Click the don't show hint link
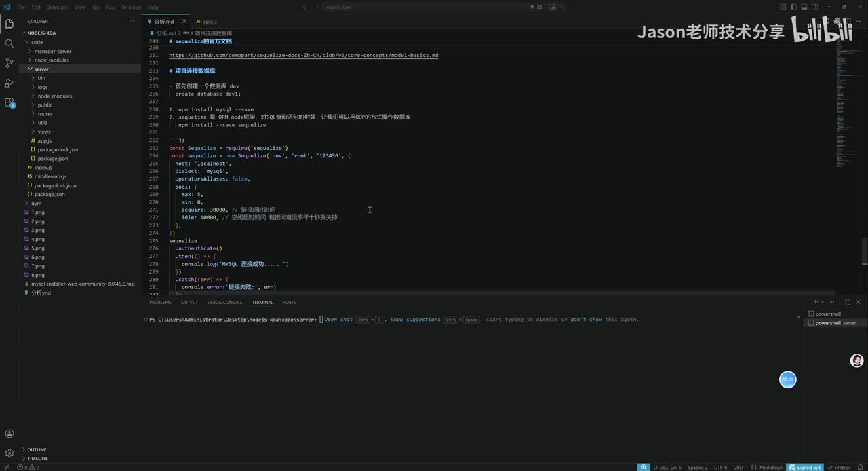 pyautogui.click(x=586, y=320)
